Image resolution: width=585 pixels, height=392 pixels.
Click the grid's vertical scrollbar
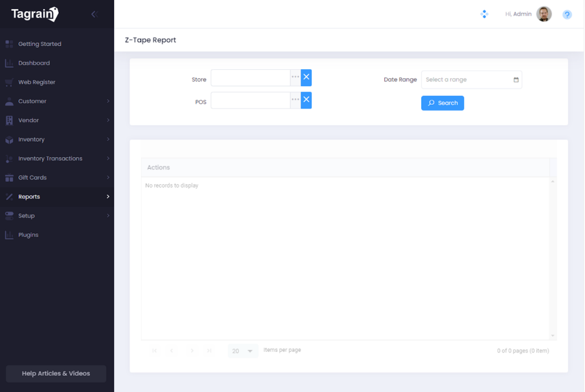tap(553, 258)
